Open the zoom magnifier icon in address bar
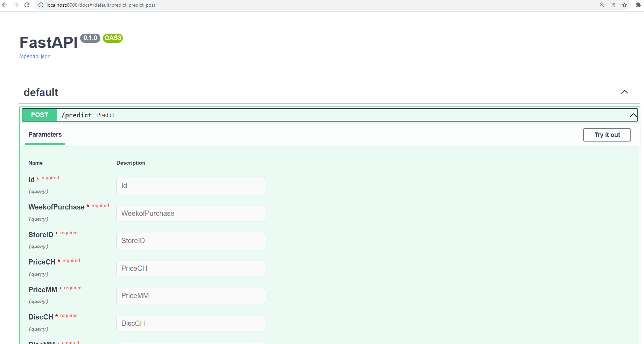644x344 pixels. (602, 5)
